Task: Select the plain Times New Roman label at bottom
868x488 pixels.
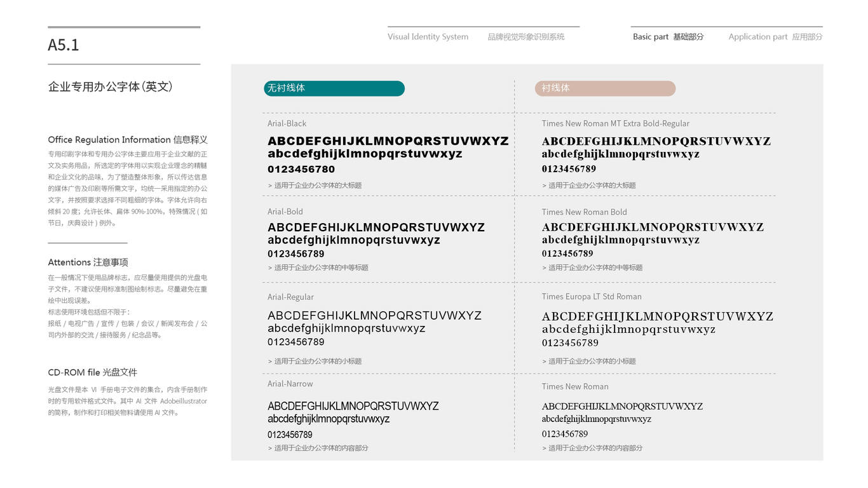Action: pyautogui.click(x=575, y=386)
